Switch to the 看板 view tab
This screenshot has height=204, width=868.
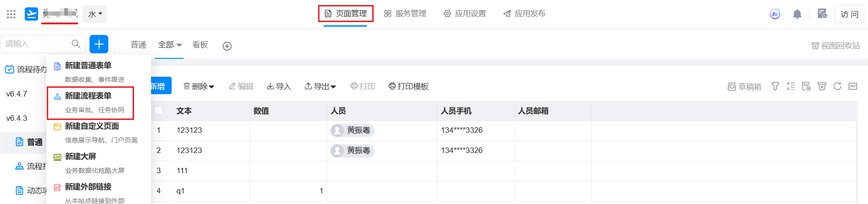point(200,45)
